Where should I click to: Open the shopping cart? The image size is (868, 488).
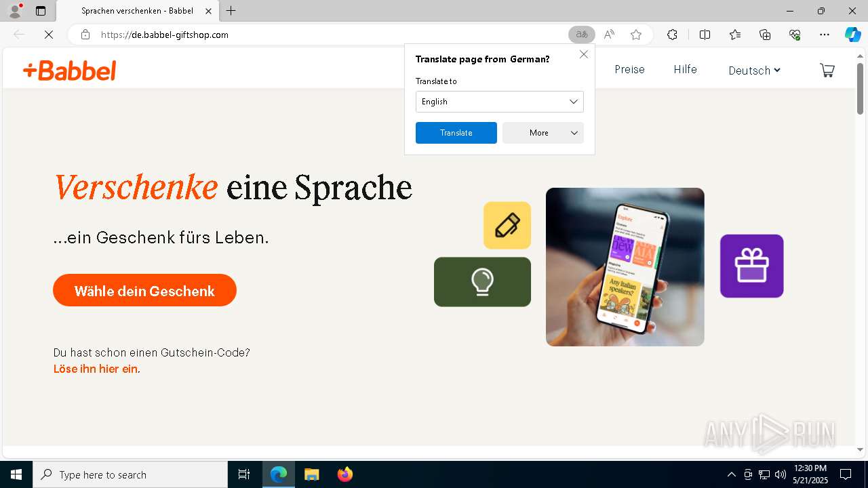(827, 70)
